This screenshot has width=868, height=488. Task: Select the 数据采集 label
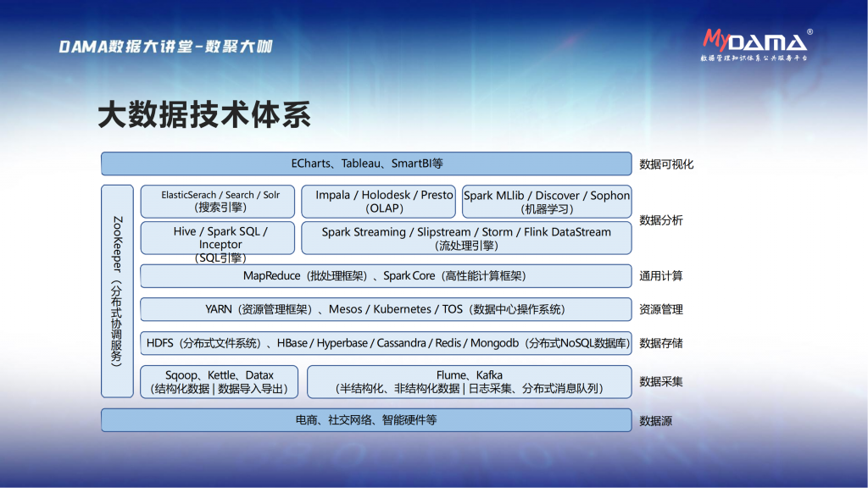[x=661, y=382]
